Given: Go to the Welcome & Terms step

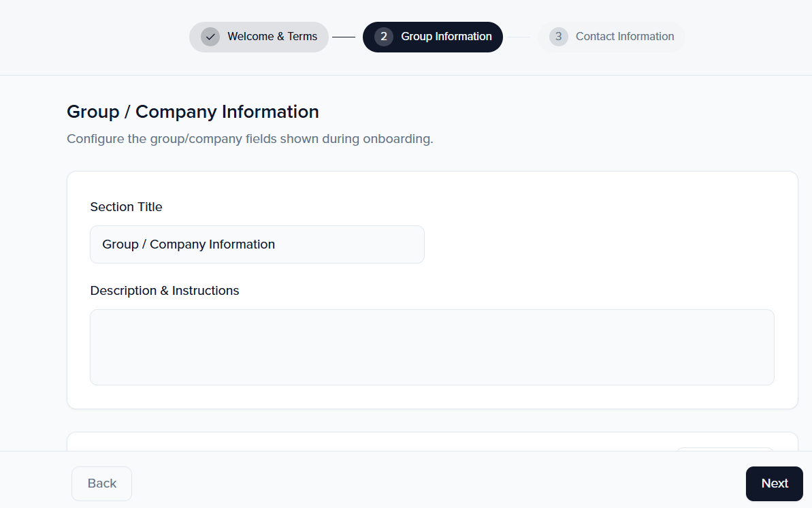Looking at the screenshot, I should click(272, 37).
